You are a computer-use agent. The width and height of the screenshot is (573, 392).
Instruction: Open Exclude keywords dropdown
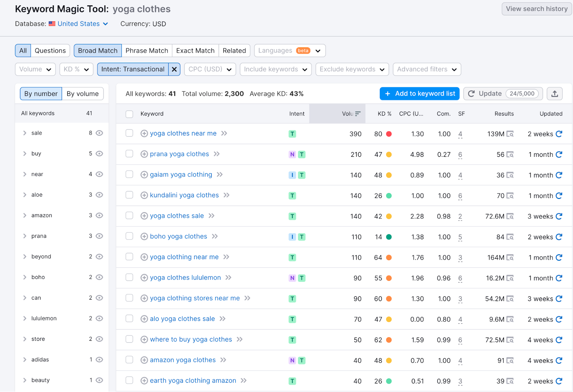click(352, 69)
